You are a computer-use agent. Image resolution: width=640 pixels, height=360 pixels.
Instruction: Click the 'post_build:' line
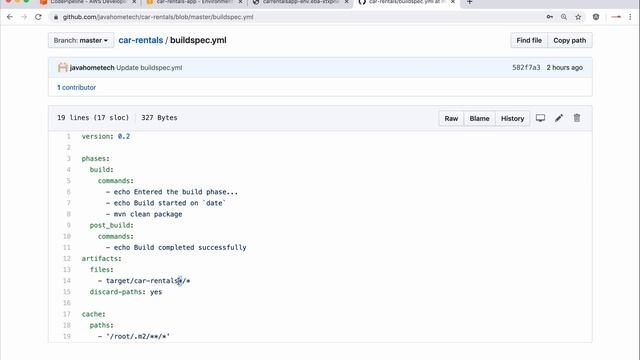111,225
